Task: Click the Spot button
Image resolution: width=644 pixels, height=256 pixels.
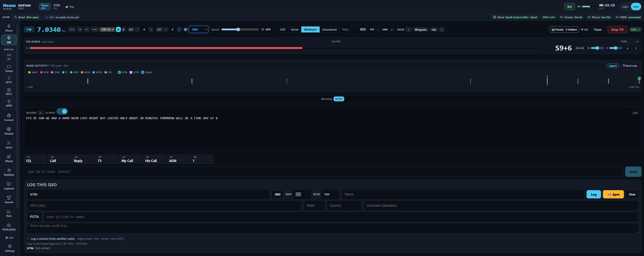Action: [x=613, y=194]
